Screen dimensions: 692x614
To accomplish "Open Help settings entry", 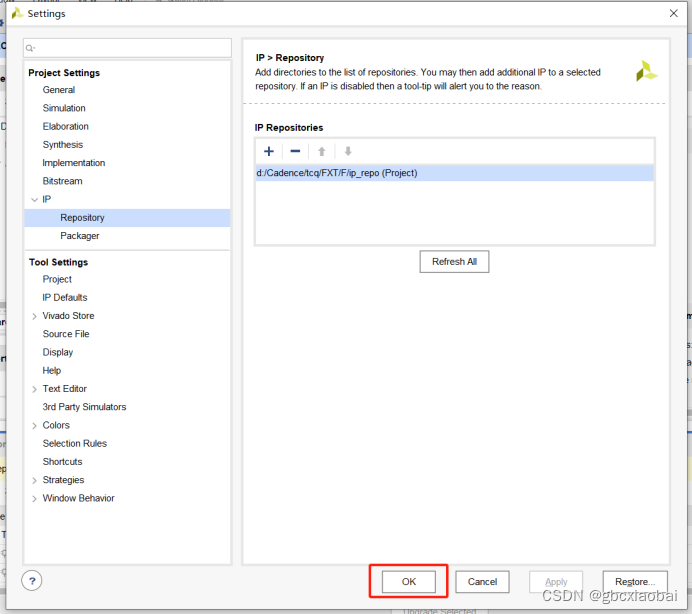I will point(52,370).
